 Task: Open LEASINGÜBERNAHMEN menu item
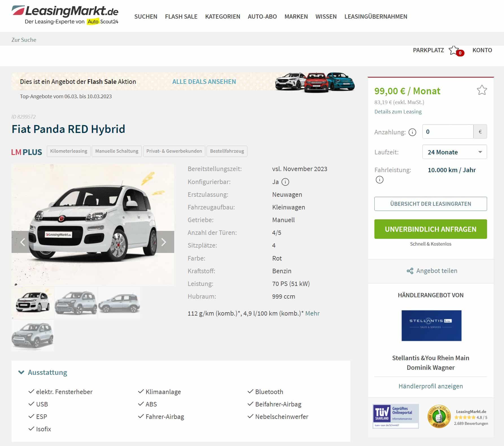376,16
